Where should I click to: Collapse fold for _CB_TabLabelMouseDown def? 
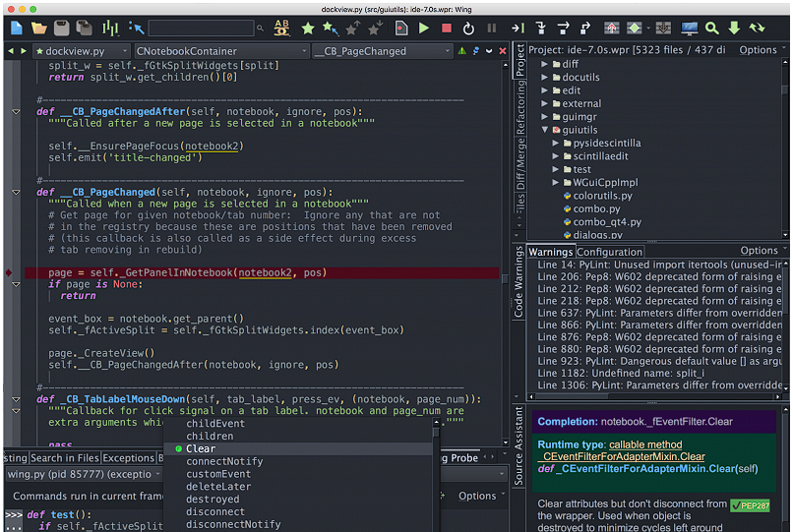coord(16,399)
